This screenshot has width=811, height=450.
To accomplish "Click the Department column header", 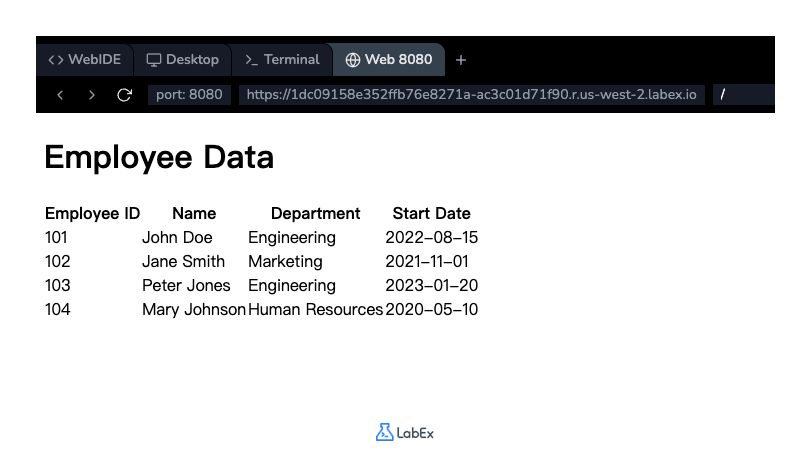I will click(x=315, y=213).
